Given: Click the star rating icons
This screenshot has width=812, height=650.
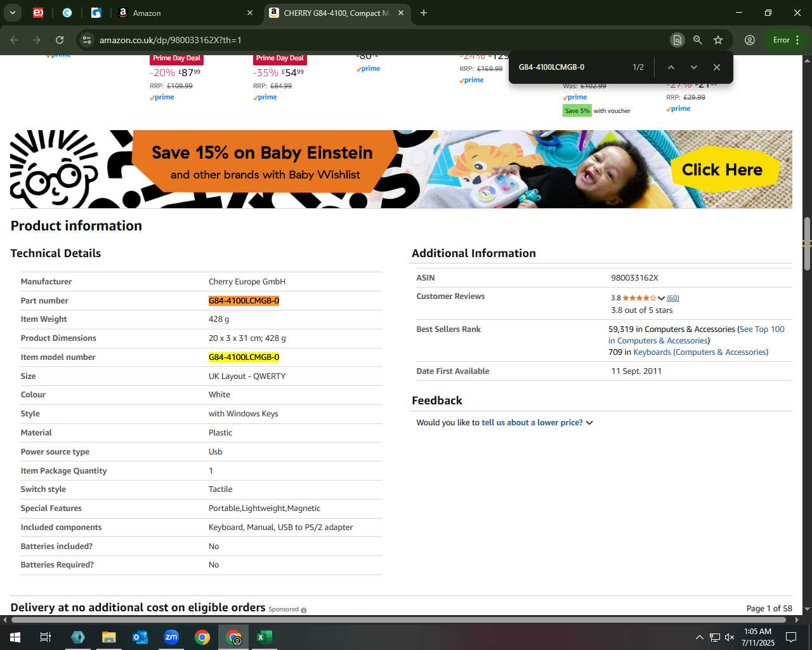Looking at the screenshot, I should [x=639, y=298].
